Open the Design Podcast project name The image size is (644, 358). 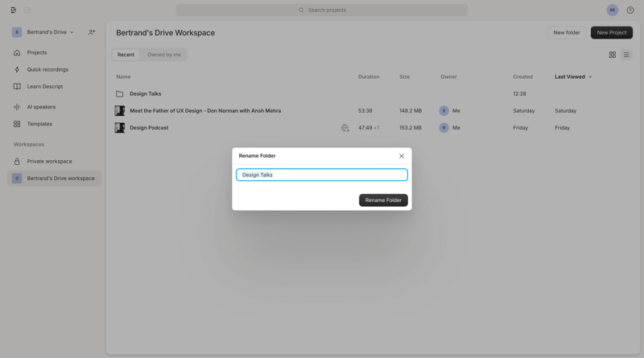[149, 128]
